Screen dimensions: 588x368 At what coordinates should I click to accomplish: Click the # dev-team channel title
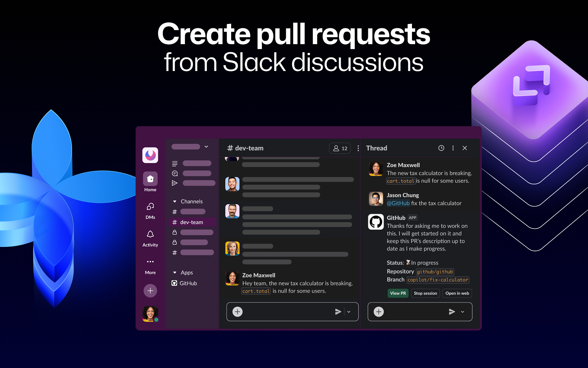click(x=245, y=148)
